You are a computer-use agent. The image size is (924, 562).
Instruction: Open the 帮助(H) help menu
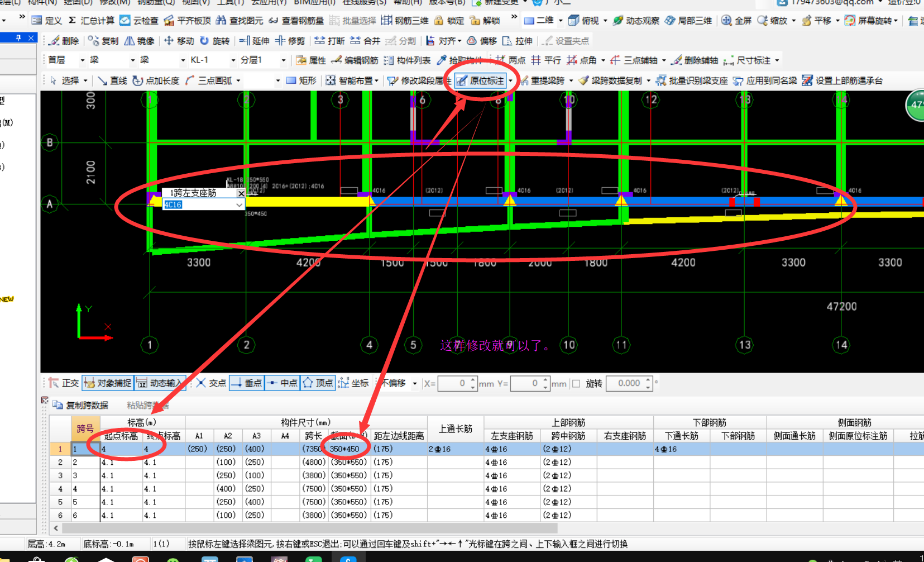408,2
